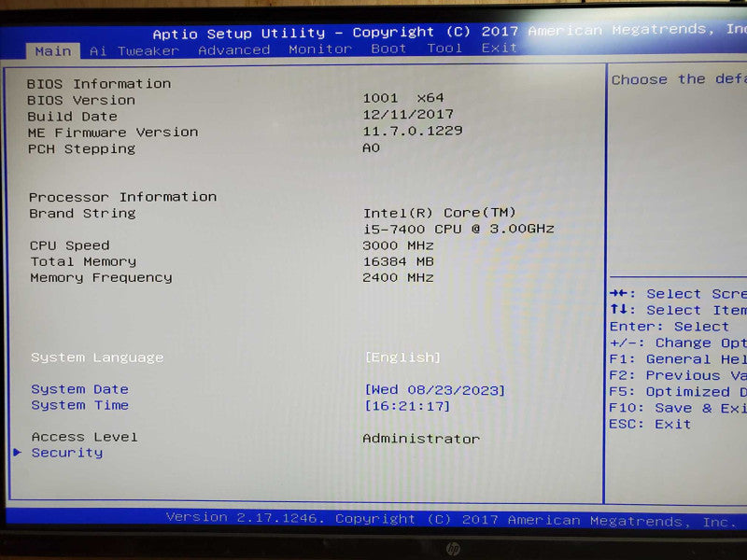
Task: Click the i5-7400 CPU @ 3.00GHz text
Action: pyautogui.click(x=458, y=229)
